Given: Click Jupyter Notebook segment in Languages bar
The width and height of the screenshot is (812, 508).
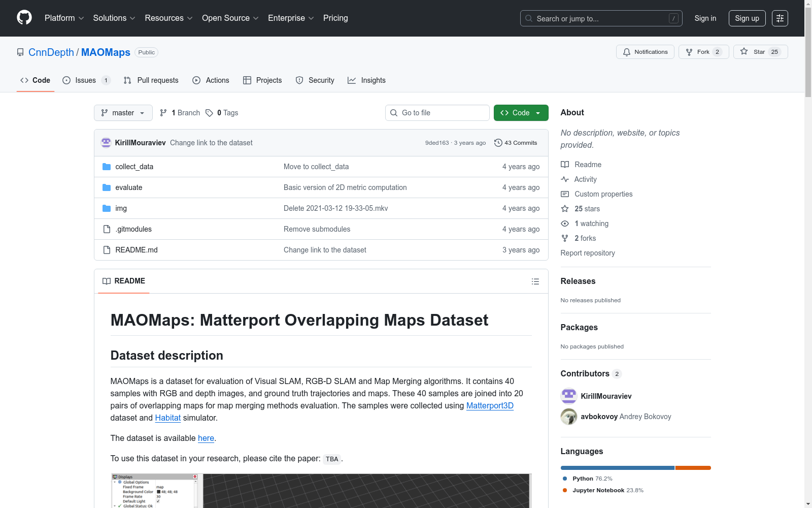Looking at the screenshot, I should point(693,468).
